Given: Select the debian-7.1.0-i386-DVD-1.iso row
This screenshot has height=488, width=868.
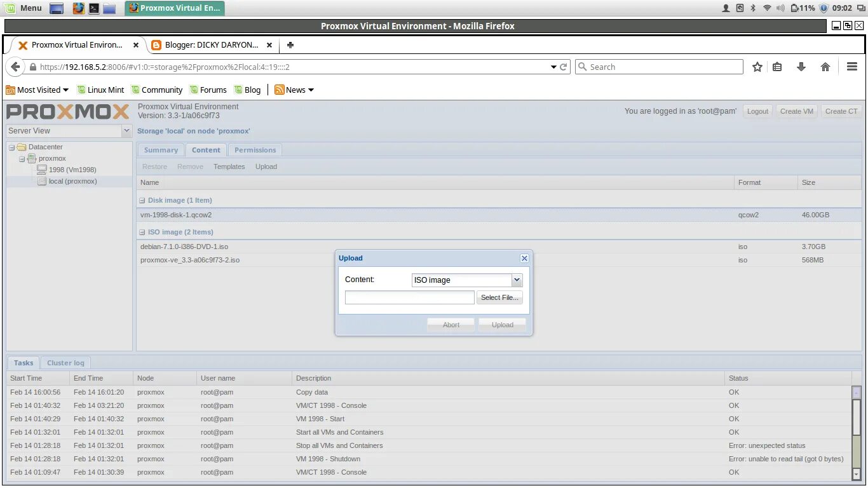Looking at the screenshot, I should [x=499, y=247].
